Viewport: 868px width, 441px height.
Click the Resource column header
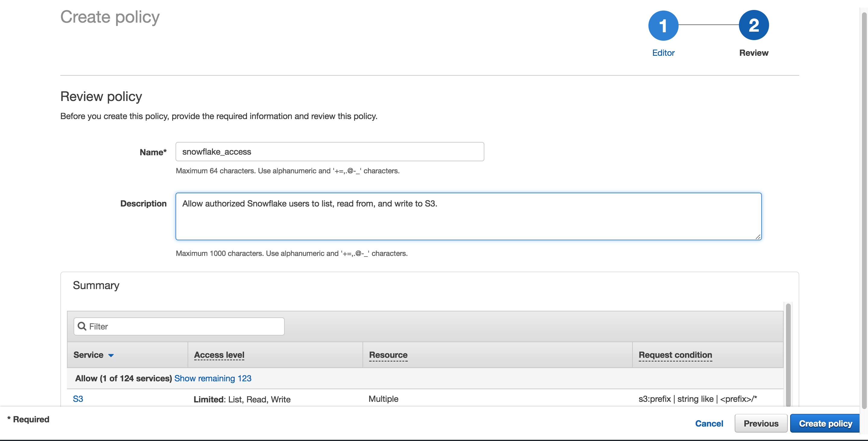(388, 355)
